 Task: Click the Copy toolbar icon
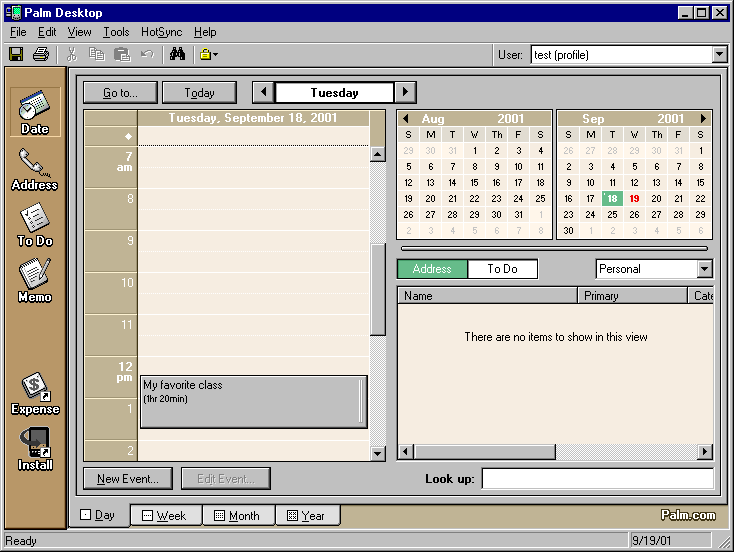pyautogui.click(x=97, y=54)
